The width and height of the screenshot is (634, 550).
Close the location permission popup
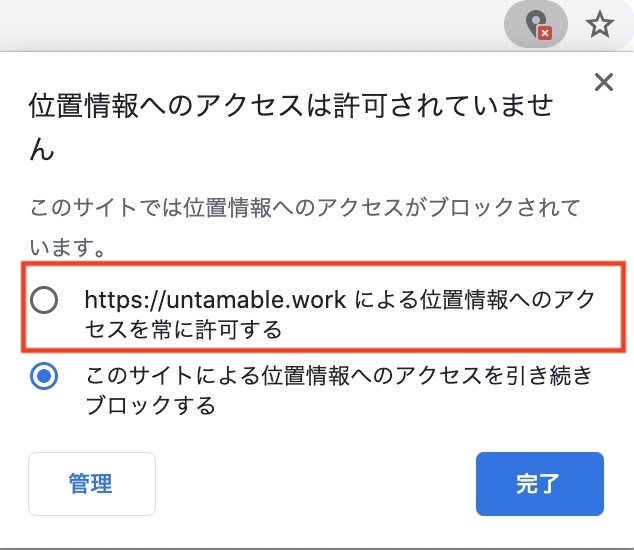(603, 82)
